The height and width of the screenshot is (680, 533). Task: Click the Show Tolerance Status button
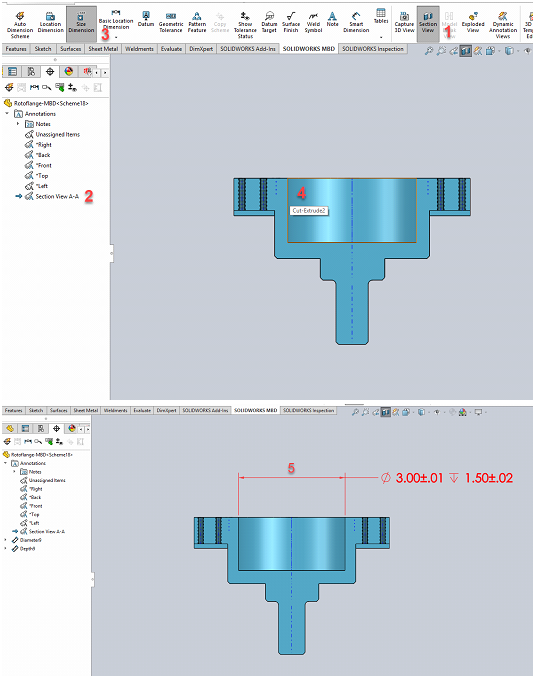click(x=245, y=25)
